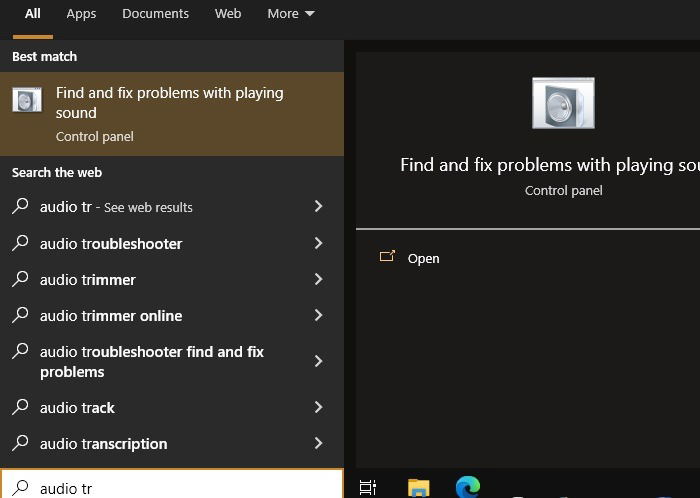Open Find and fix problems with playing sound
Image resolution: width=700 pixels, height=498 pixels.
[x=172, y=114]
